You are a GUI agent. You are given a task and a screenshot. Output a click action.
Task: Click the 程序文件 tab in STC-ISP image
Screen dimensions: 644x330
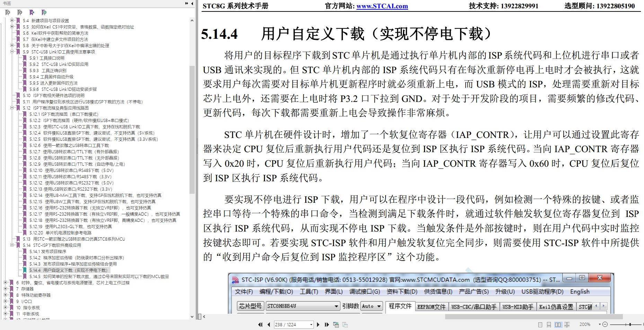(400, 306)
